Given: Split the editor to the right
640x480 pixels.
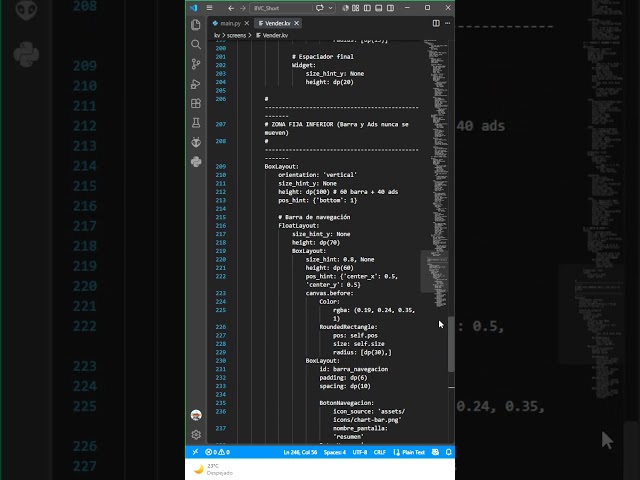Looking at the screenshot, I should 436,23.
